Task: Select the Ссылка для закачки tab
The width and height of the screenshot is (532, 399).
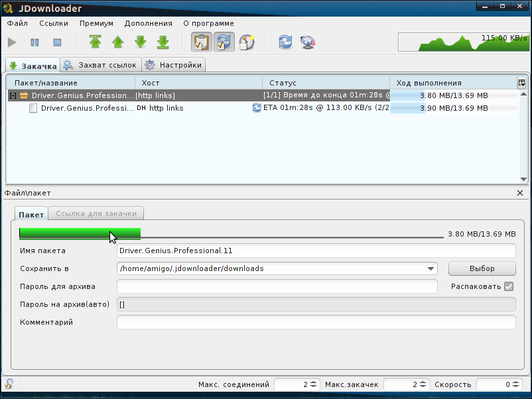Action: coord(96,213)
